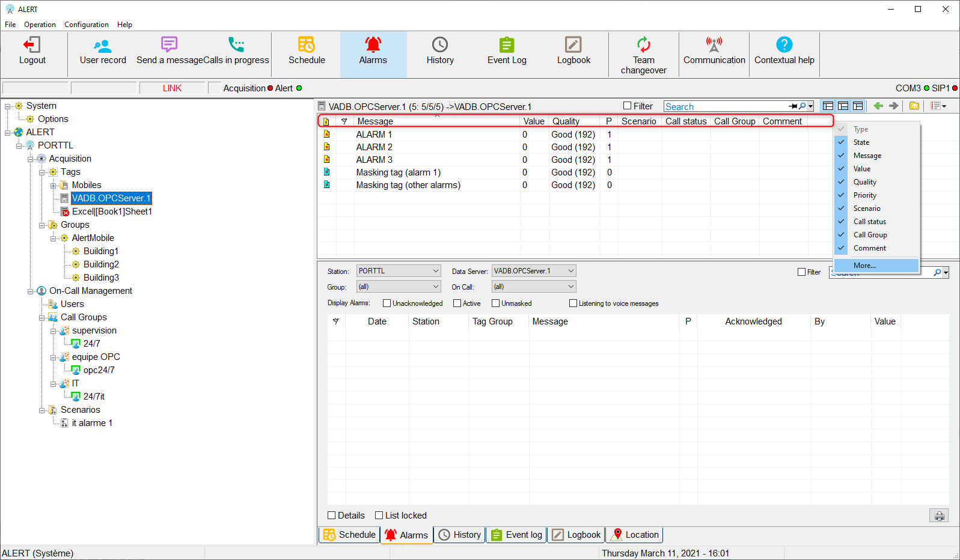The width and height of the screenshot is (960, 560).
Task: Open the User record tool
Action: [103, 45]
